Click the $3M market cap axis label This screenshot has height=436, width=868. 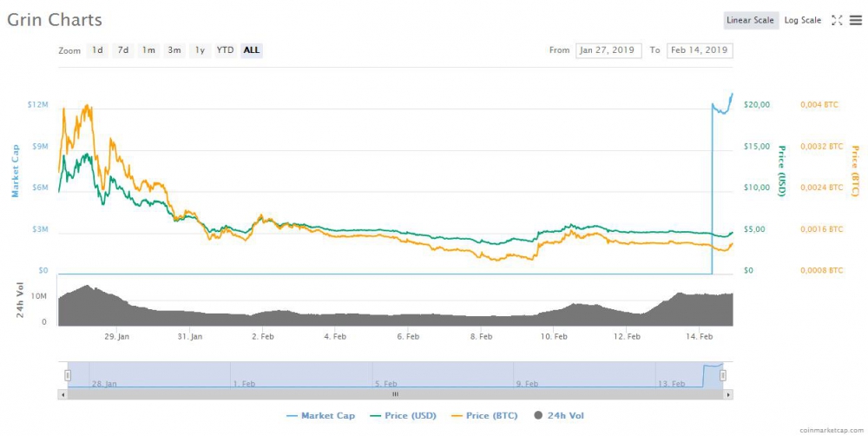click(x=41, y=228)
